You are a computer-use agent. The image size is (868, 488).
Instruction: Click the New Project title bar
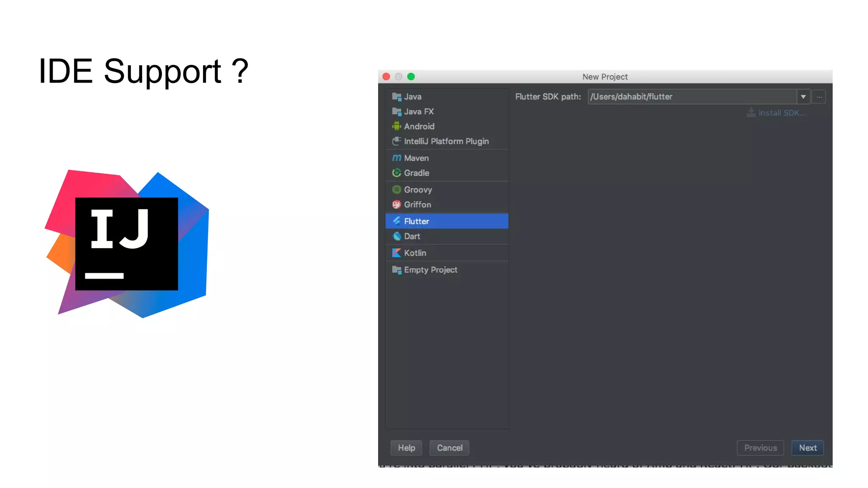[605, 77]
